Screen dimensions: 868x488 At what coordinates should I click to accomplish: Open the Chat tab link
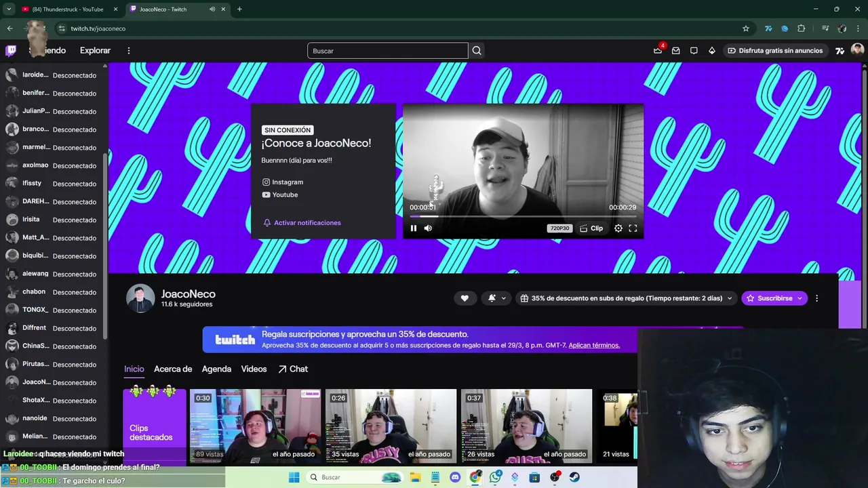click(x=293, y=369)
